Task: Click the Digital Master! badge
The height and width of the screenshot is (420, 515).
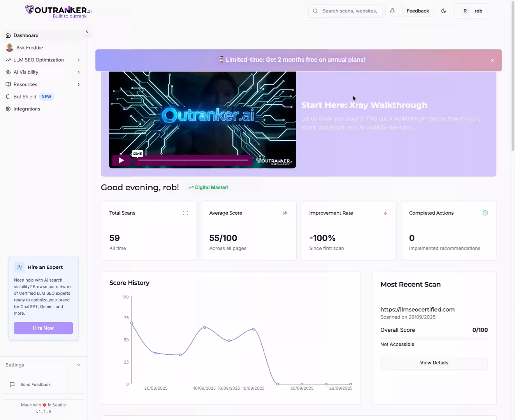Action: [x=208, y=187]
